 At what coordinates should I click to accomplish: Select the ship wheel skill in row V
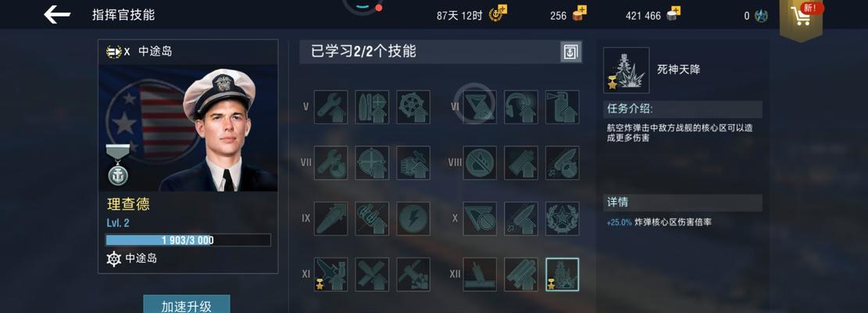click(413, 107)
